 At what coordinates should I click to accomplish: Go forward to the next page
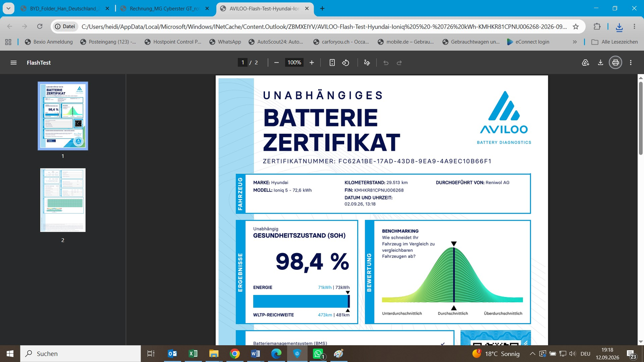pos(25,26)
